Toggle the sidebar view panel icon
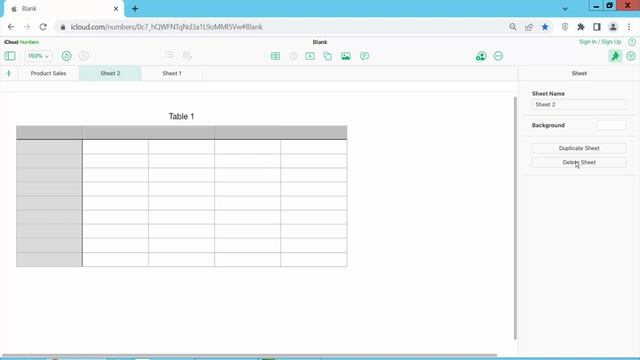The height and width of the screenshot is (360, 640). coord(10,56)
